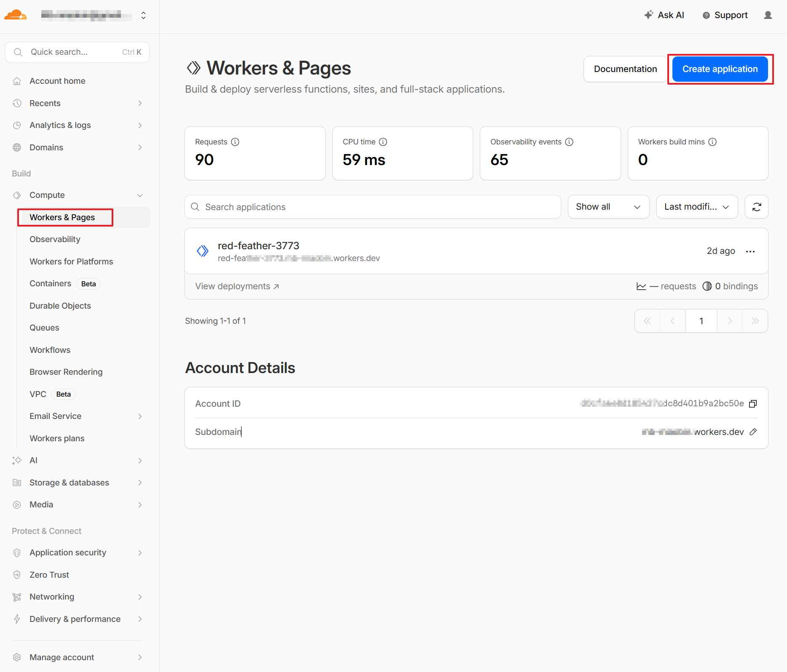787x672 pixels.
Task: Click the quick search magnifier icon
Action: pyautogui.click(x=18, y=52)
